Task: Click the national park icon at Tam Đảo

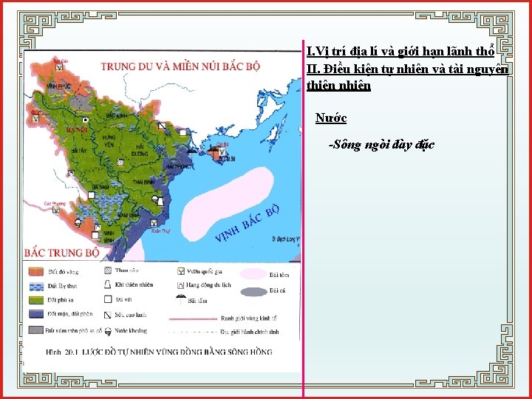Action: pos(59,66)
